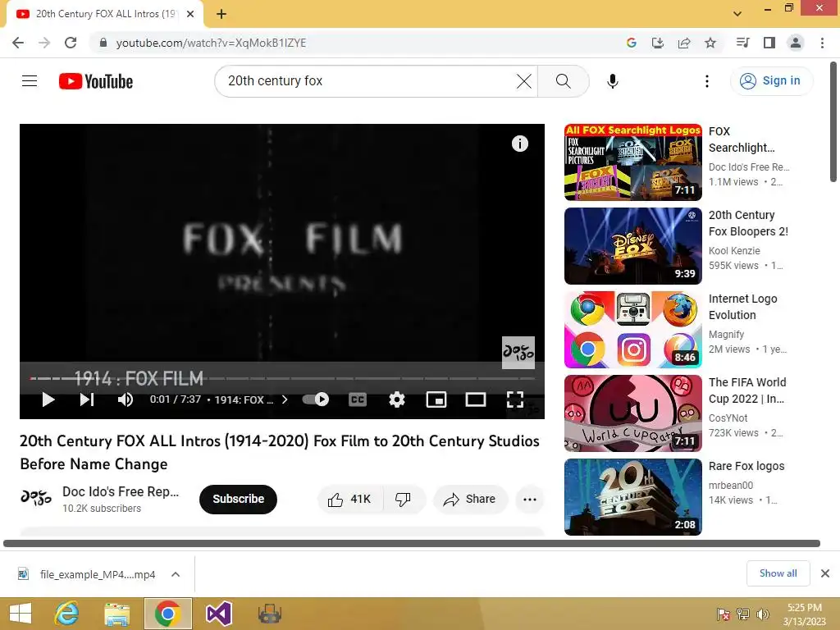Subscribe to Doc Ido's channel
The width and height of the screenshot is (840, 630).
click(x=239, y=500)
